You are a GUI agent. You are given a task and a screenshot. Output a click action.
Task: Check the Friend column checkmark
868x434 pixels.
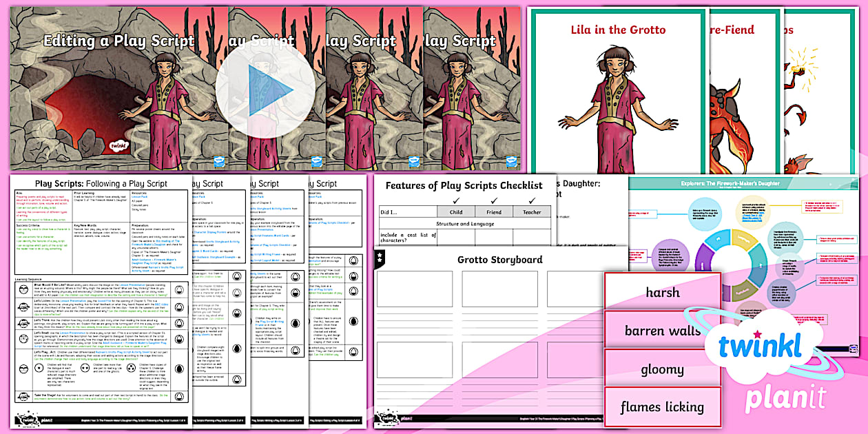tap(493, 201)
